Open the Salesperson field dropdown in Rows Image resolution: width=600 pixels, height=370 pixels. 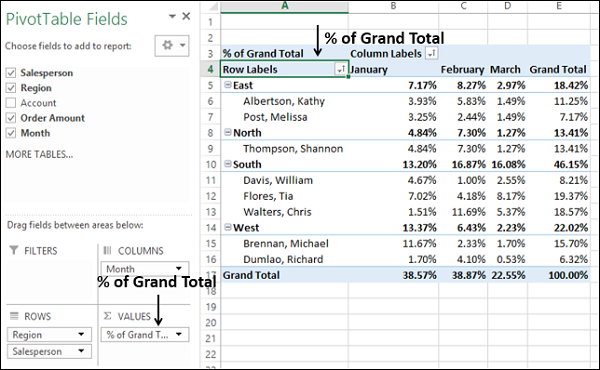pyautogui.click(x=81, y=351)
